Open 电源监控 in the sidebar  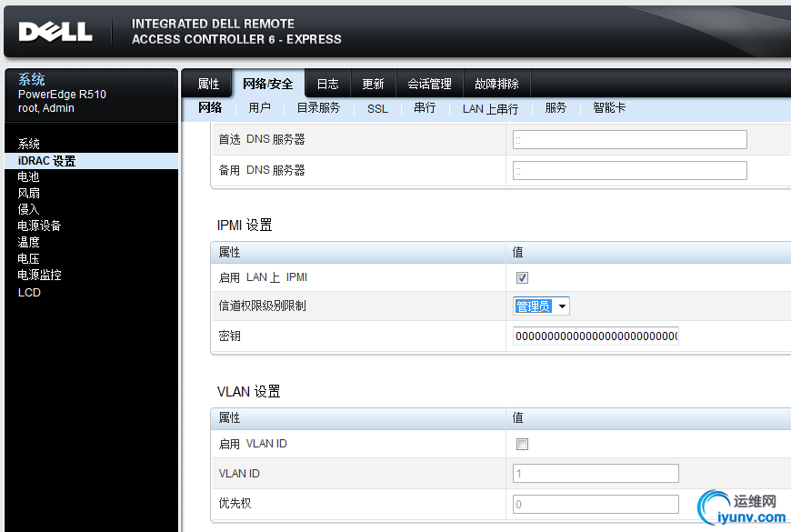(39, 275)
